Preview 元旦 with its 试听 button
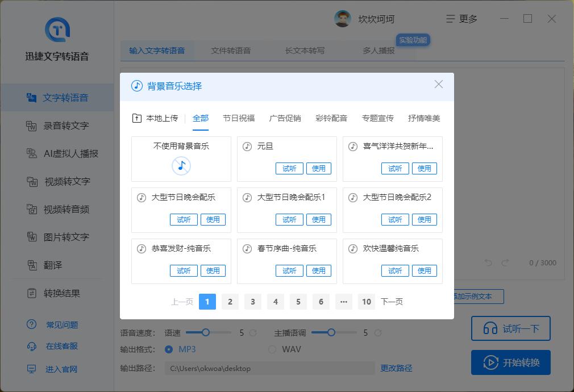574x392 pixels. click(289, 168)
